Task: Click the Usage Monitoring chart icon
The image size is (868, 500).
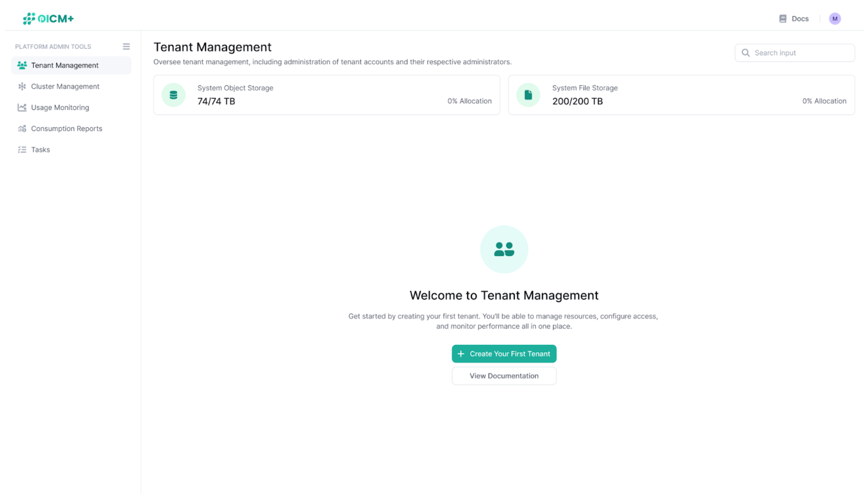Action: pyautogui.click(x=22, y=107)
